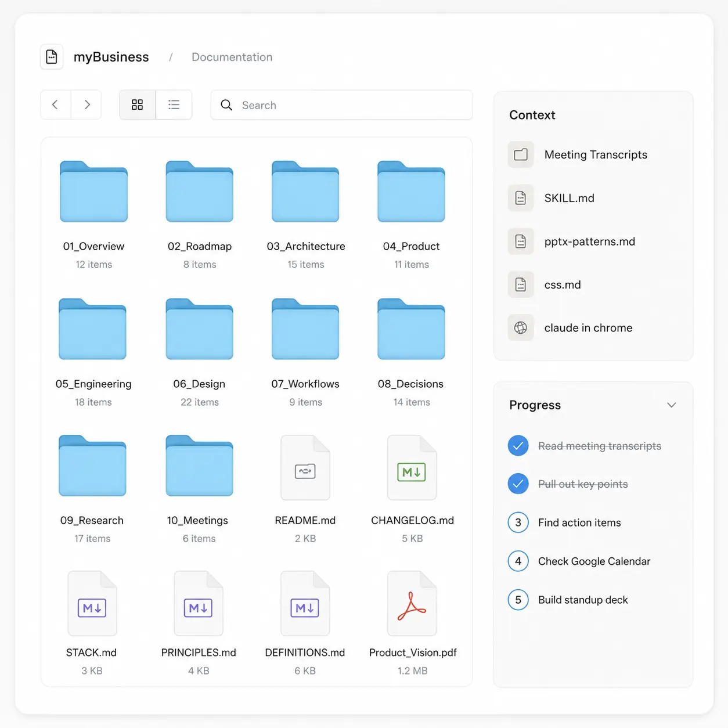Click the Meeting Transcripts folder icon
The height and width of the screenshot is (728, 728).
click(521, 154)
